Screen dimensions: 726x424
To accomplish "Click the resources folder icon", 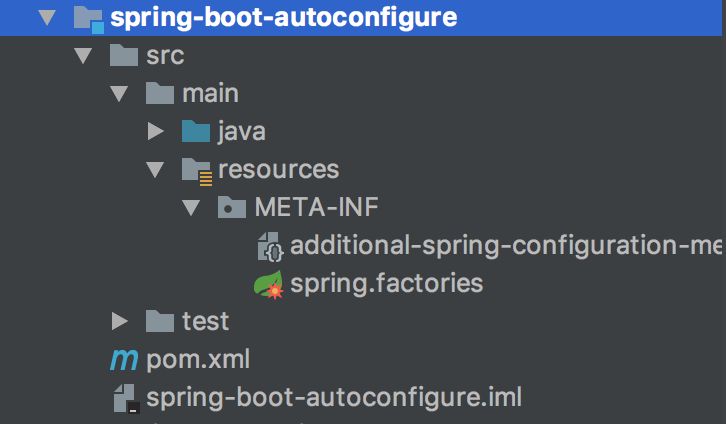I will (197, 171).
